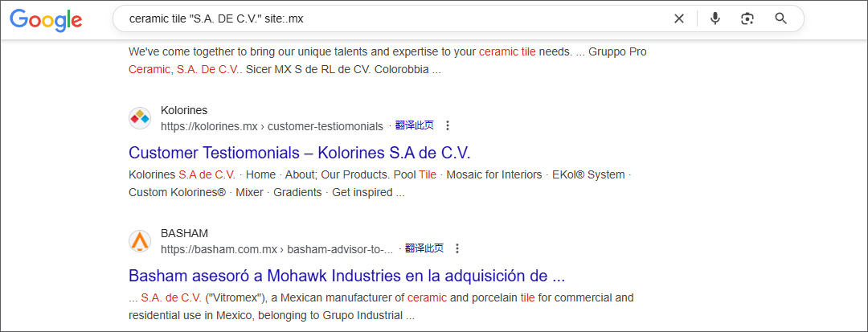Click 'Sicer MX S de RL de CV' text
Screen dimensions: 868x332
(308, 70)
